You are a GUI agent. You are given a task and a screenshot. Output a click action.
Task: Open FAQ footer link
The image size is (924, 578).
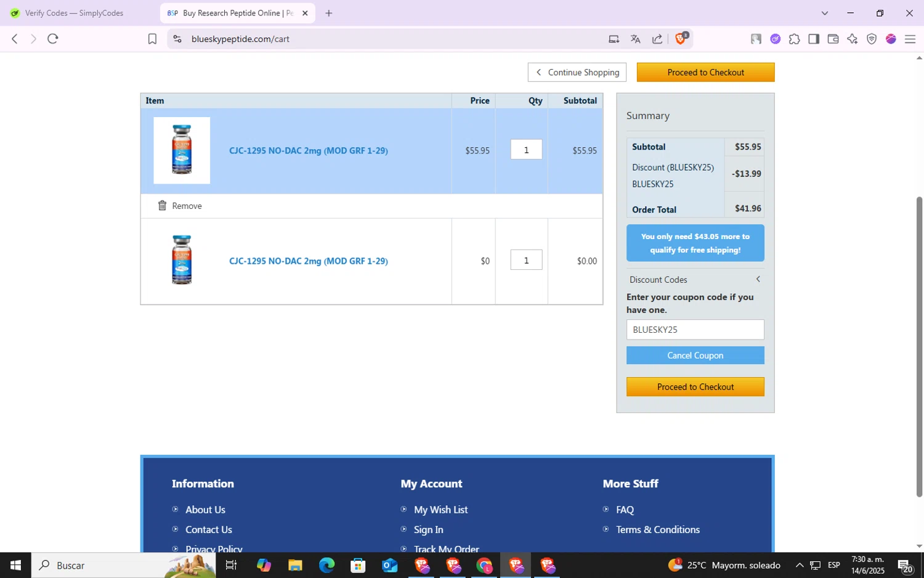[x=625, y=510]
